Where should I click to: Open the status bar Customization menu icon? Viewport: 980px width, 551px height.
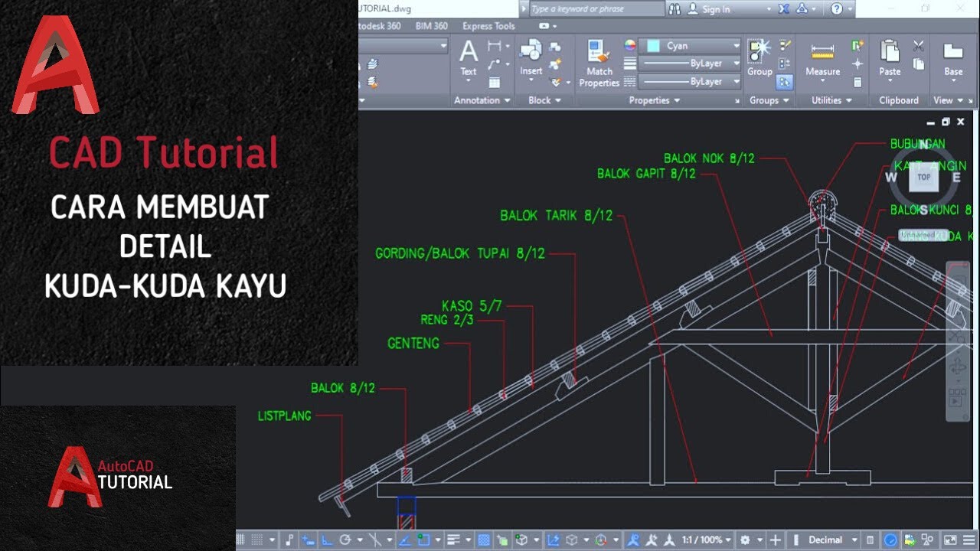tap(967, 540)
